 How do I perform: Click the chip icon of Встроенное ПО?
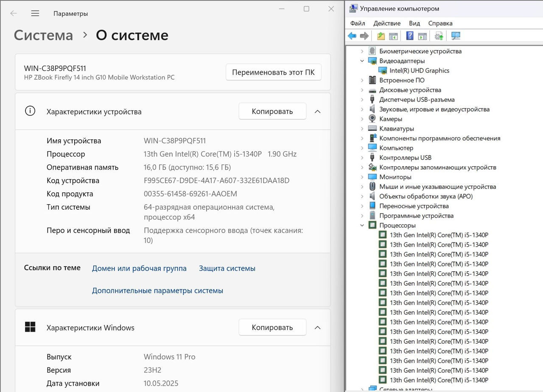tap(372, 80)
